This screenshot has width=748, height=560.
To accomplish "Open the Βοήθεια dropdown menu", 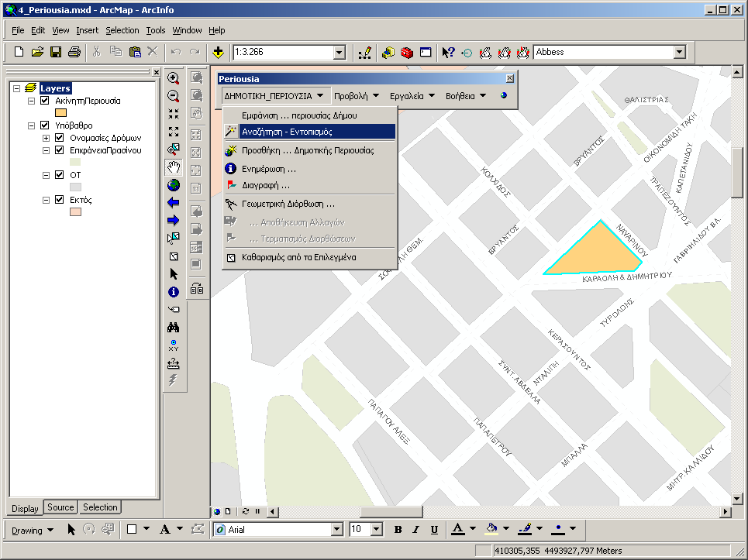I will point(466,96).
